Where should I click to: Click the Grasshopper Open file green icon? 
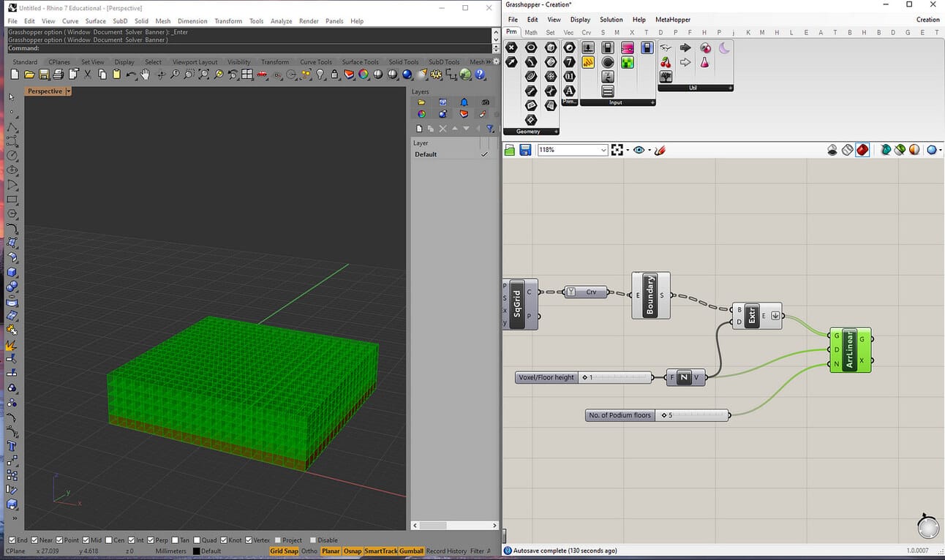coord(511,150)
